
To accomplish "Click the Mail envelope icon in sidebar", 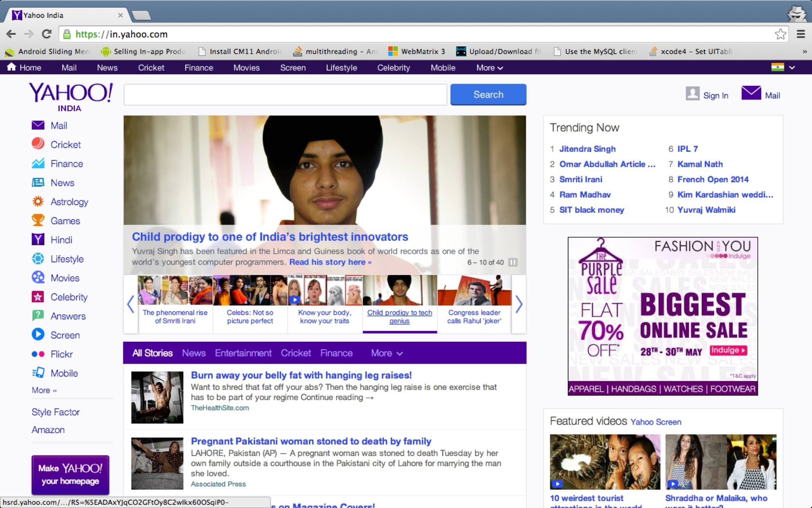I will click(x=38, y=125).
